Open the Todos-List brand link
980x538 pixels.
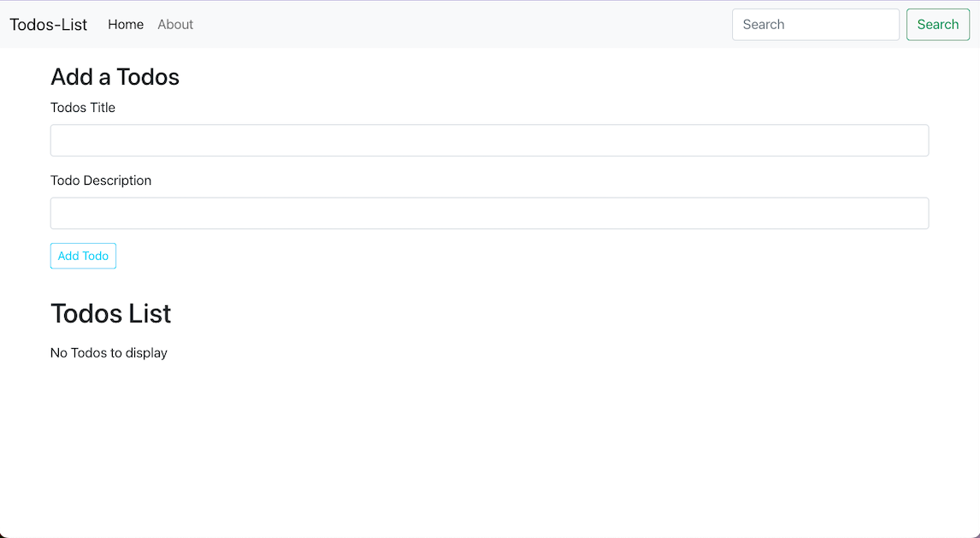[48, 24]
